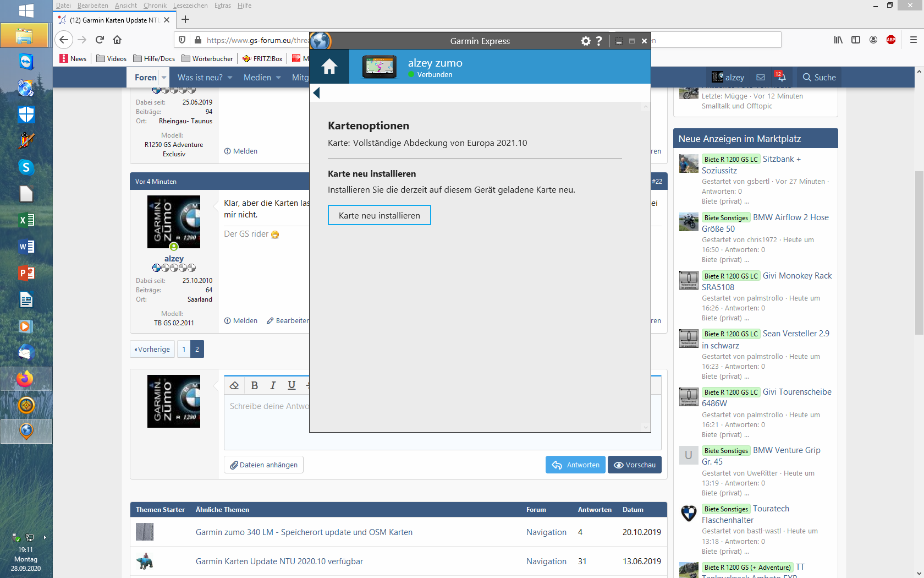Open forum inbox envelope icon

(761, 78)
